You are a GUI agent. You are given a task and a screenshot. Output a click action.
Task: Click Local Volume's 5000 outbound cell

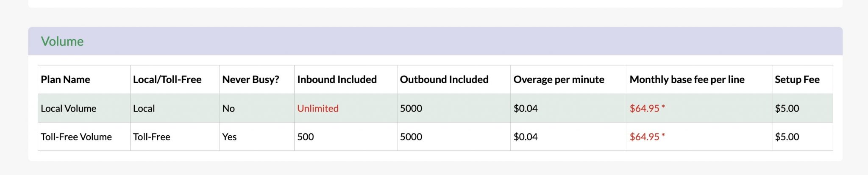pos(411,108)
